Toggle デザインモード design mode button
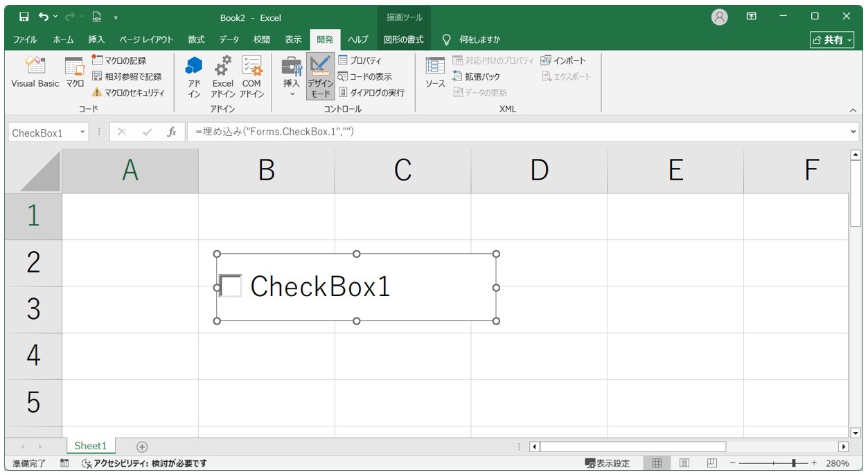The image size is (868, 475). click(x=320, y=76)
